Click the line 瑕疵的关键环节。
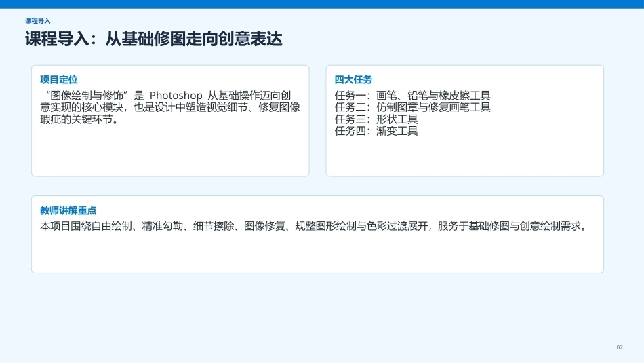The image size is (644, 363). 81,119
